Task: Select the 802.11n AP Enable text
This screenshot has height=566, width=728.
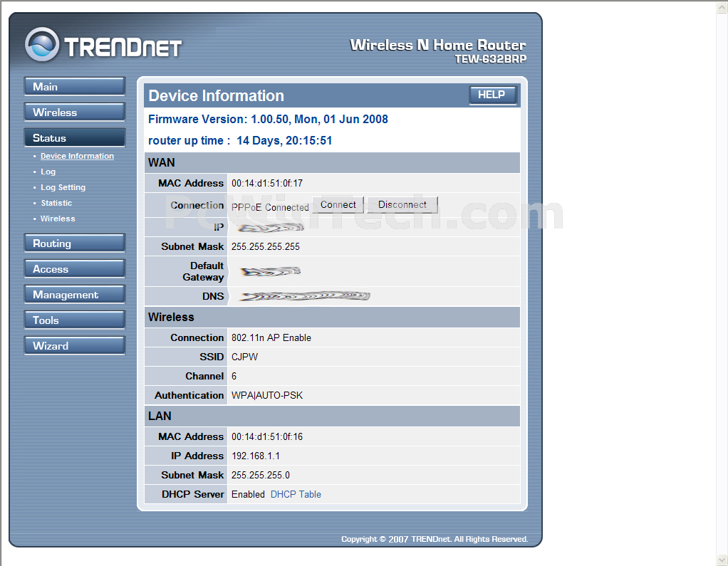Action: [x=271, y=337]
